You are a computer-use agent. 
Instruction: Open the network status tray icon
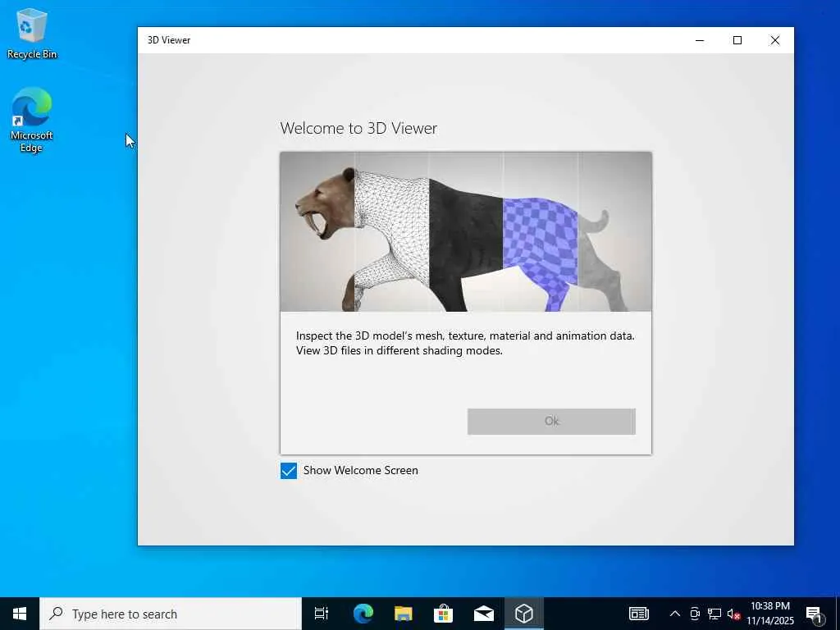pyautogui.click(x=714, y=614)
